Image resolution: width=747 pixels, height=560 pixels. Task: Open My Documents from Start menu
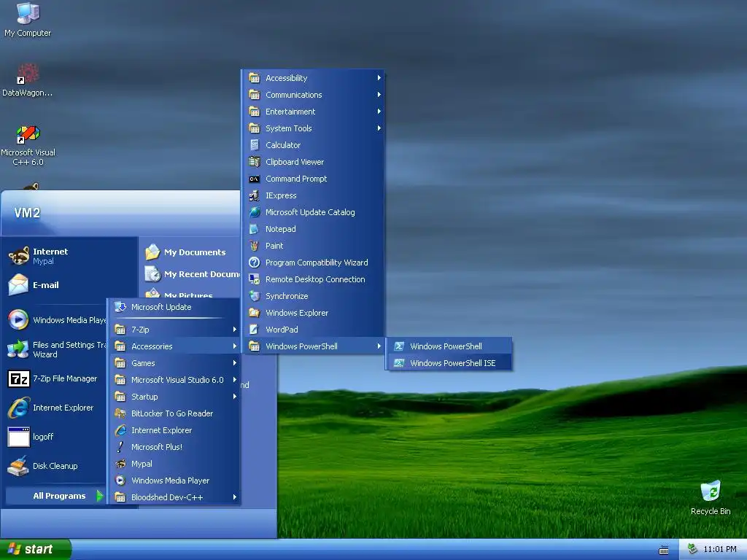tap(190, 252)
